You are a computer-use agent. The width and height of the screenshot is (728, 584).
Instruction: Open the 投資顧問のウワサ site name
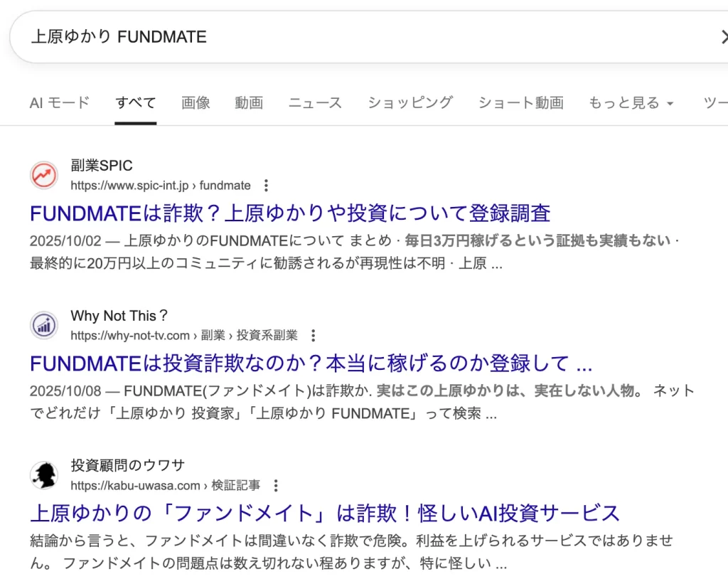128,465
